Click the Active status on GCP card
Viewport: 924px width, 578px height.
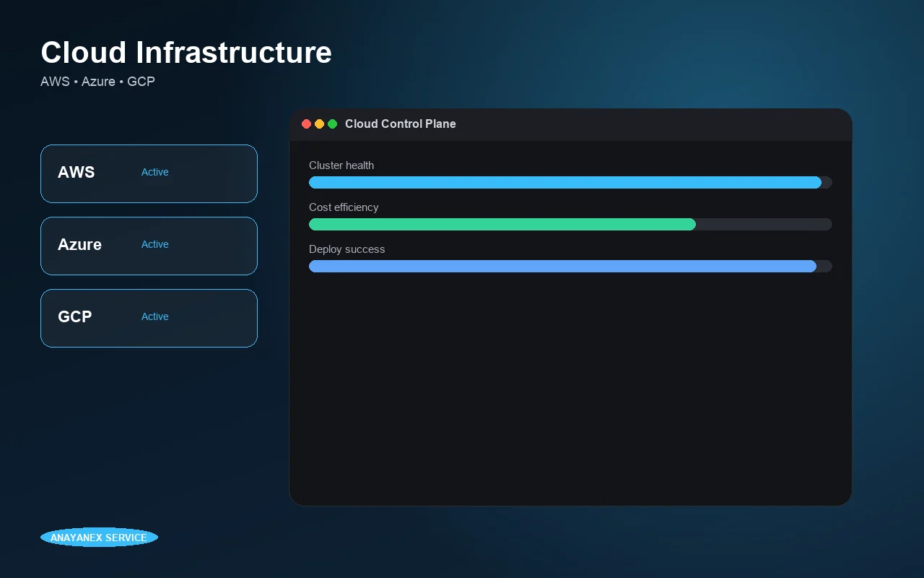click(x=154, y=316)
